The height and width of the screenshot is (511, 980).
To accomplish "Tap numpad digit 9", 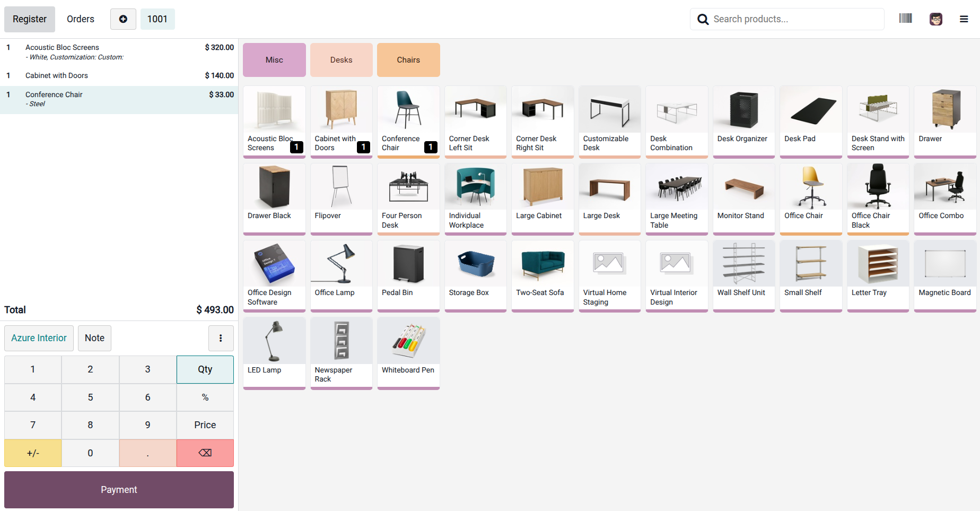I will (x=148, y=425).
